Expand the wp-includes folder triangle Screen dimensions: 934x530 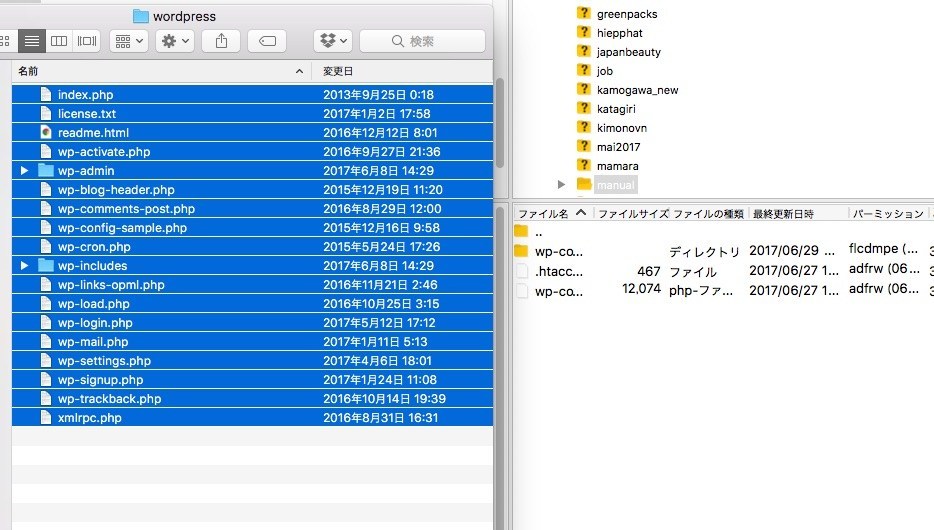24,266
